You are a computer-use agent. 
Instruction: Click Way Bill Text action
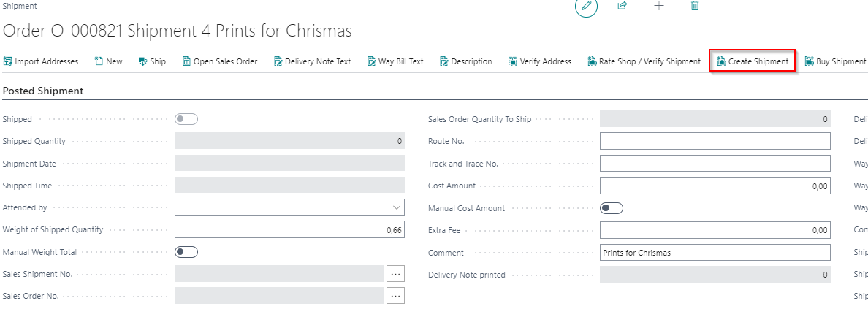click(395, 61)
